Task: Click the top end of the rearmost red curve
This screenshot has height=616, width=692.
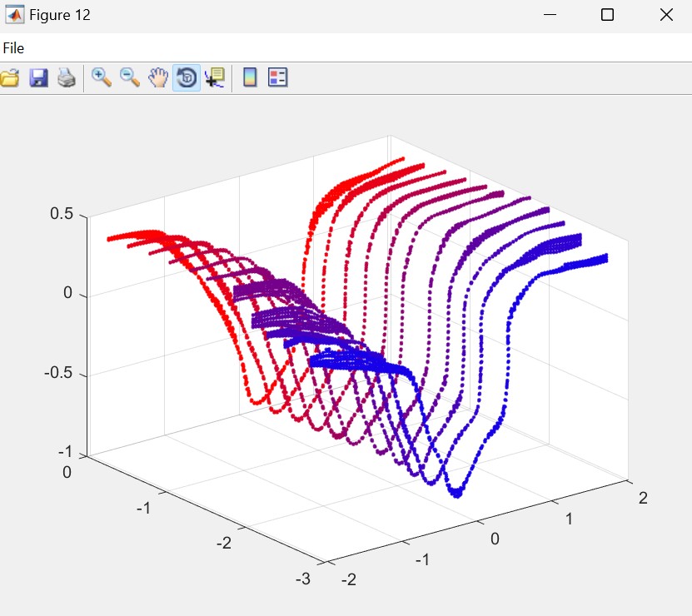Action: [x=402, y=159]
